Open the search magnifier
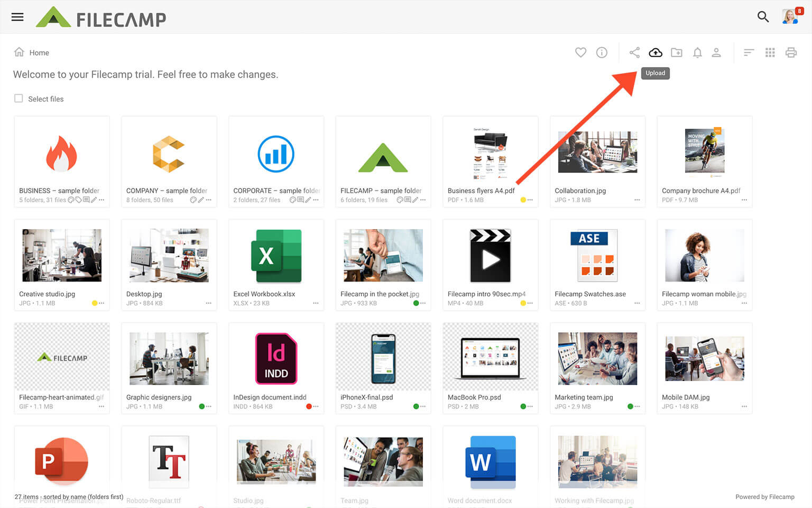Image resolution: width=812 pixels, height=508 pixels. click(x=763, y=17)
